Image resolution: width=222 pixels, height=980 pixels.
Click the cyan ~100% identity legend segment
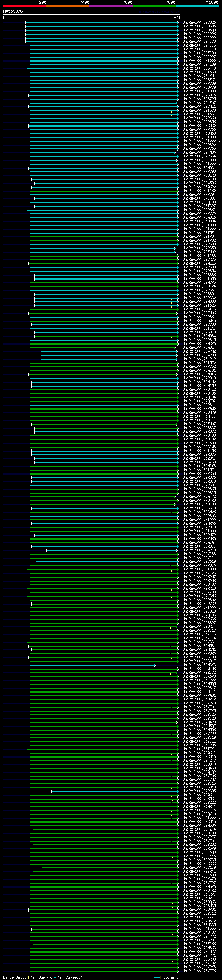pos(197,6)
